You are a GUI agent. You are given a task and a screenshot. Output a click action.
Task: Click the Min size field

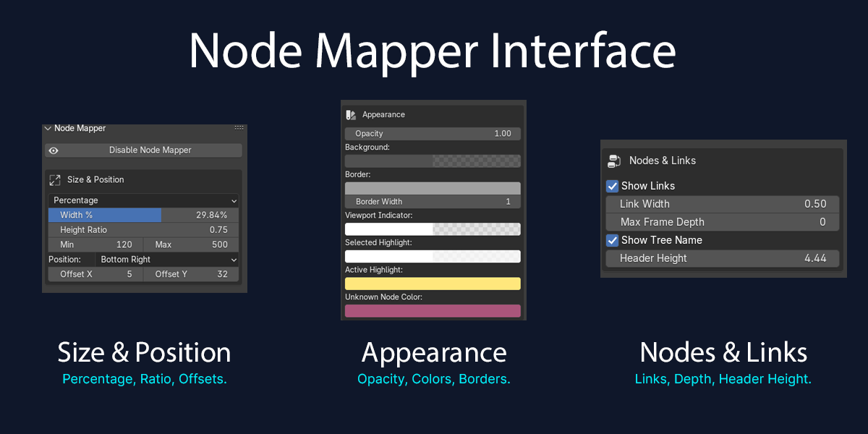pyautogui.click(x=95, y=244)
